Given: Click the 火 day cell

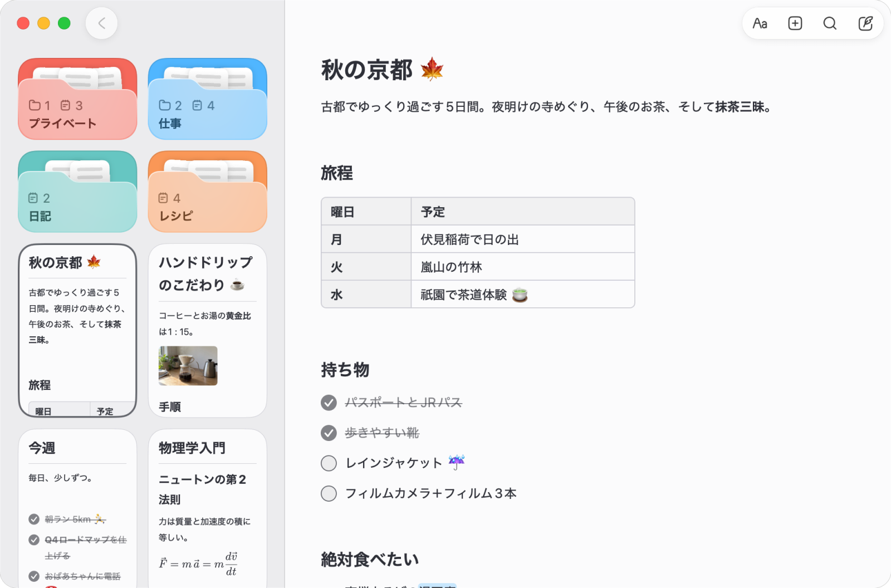Looking at the screenshot, I should click(x=366, y=267).
